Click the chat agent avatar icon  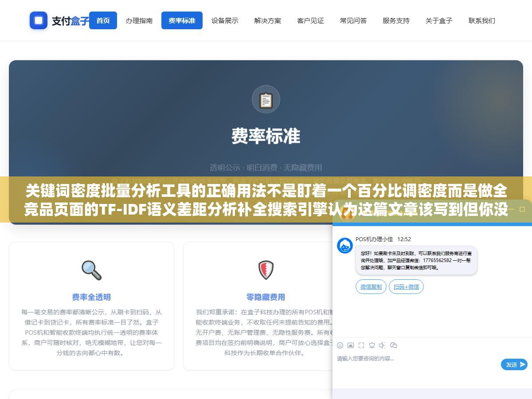[345, 246]
